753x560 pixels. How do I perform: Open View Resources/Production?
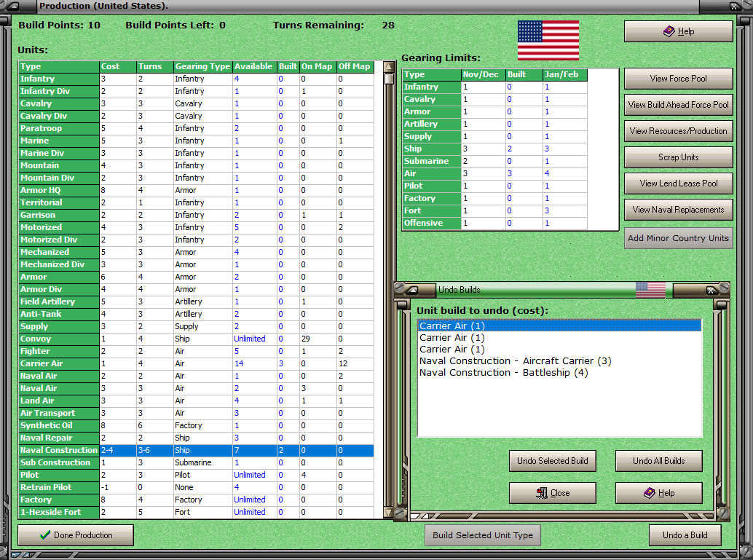tap(678, 130)
